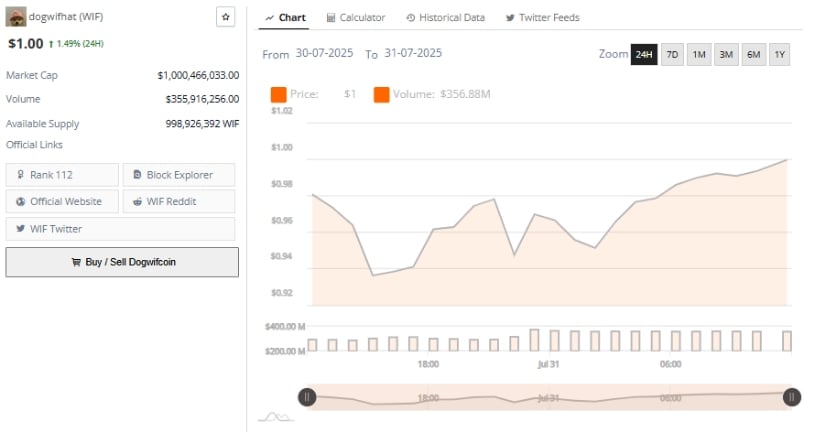Click the Volume value $355,916,256.00

click(202, 99)
